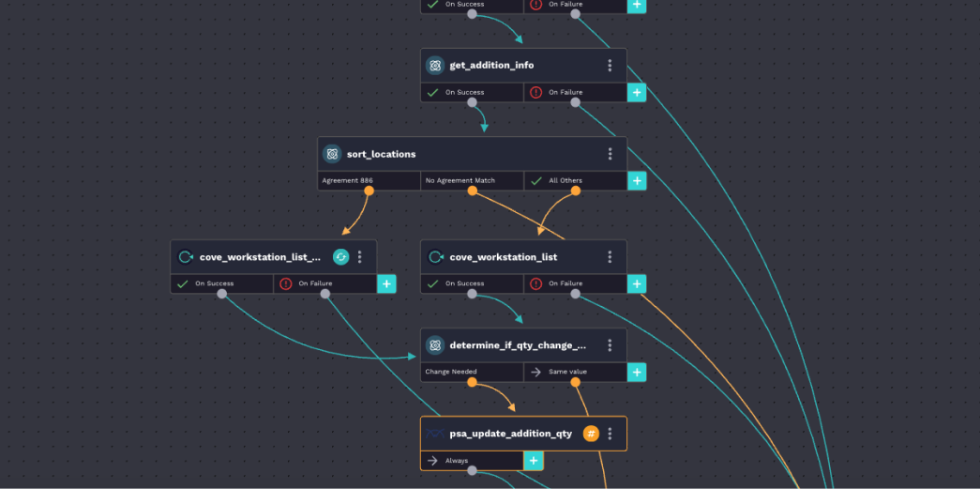Click the truncated cove_workstation_list_… node icon
The height and width of the screenshot is (489, 980).
tap(185, 257)
